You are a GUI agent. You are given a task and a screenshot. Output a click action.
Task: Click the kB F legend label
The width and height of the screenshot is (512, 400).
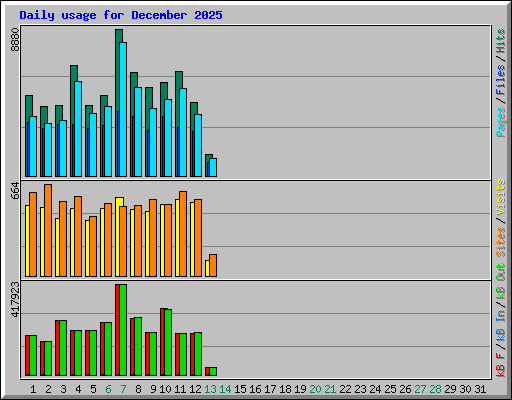click(501, 365)
